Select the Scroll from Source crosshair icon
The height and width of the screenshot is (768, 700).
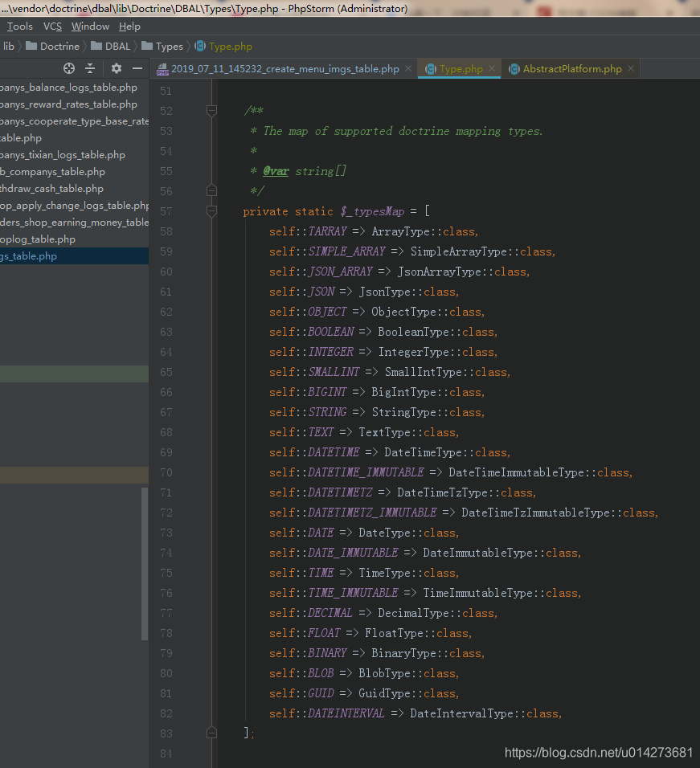[x=68, y=68]
